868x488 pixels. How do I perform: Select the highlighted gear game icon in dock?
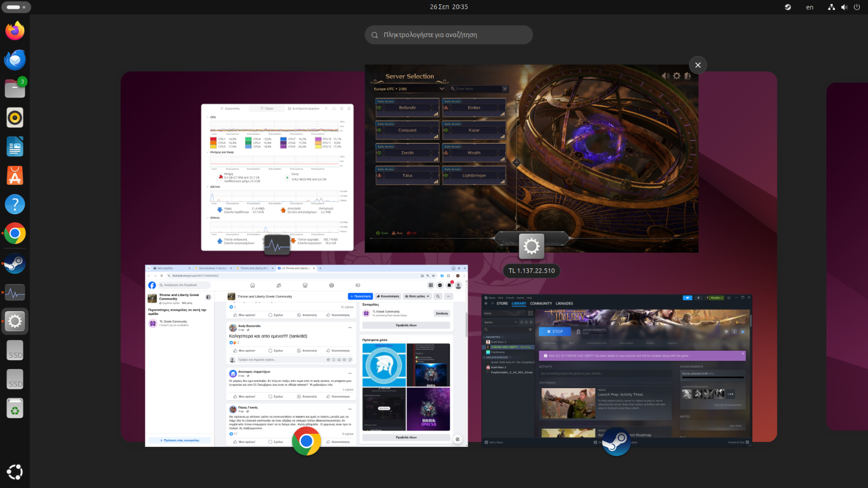click(15, 322)
